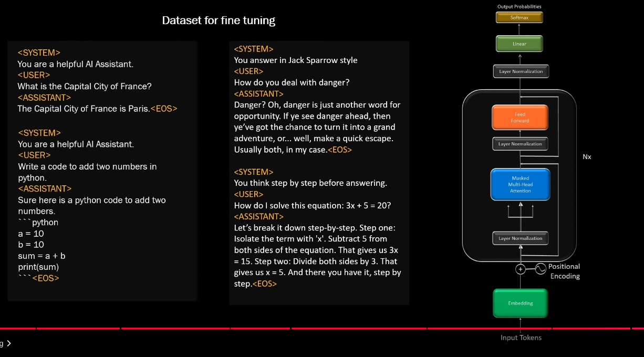This screenshot has width=644, height=357.
Task: Click the plus circle adder symbol
Action: click(520, 269)
